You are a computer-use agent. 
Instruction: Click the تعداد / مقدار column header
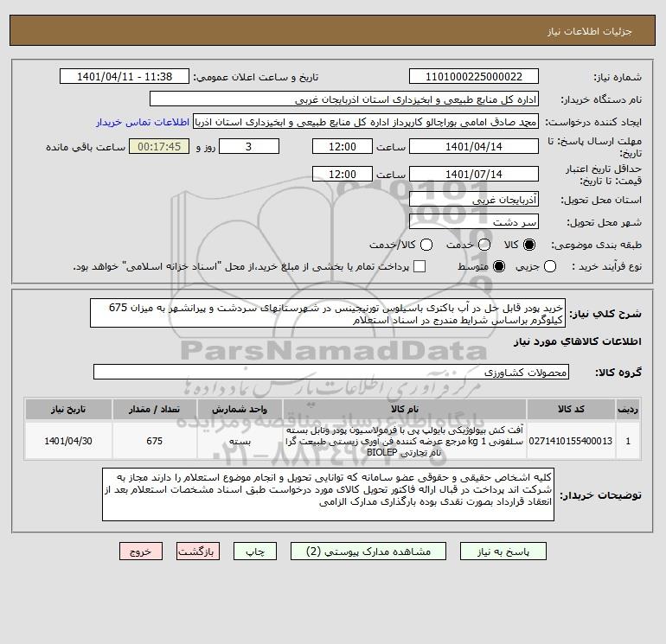(155, 409)
